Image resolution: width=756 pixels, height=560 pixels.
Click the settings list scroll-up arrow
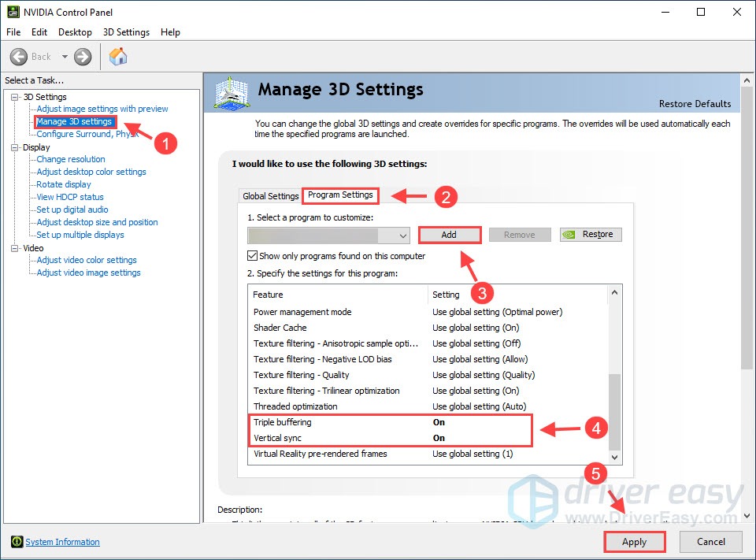click(614, 292)
